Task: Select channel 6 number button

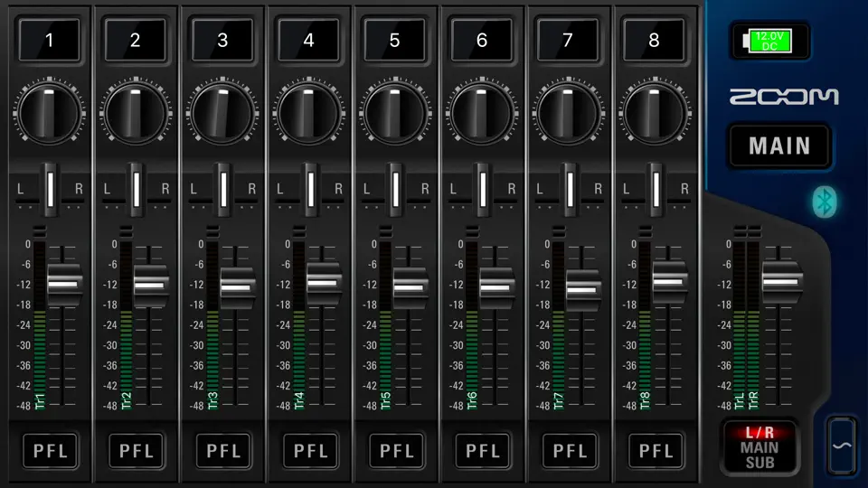Action: [x=482, y=40]
